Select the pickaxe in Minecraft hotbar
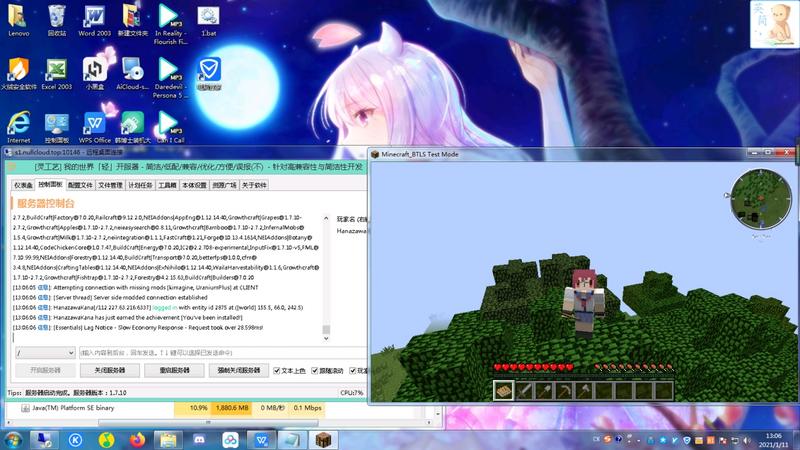The width and height of the screenshot is (800, 450). click(x=564, y=391)
